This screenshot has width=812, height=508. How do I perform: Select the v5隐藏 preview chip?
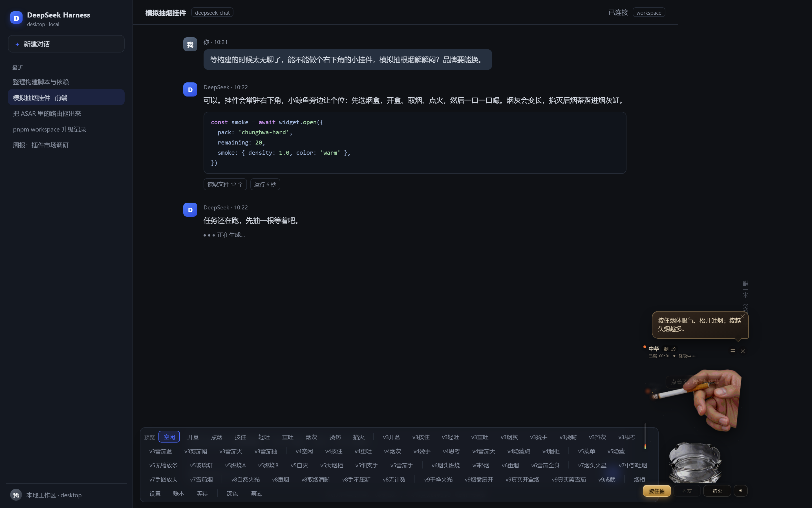click(x=616, y=451)
